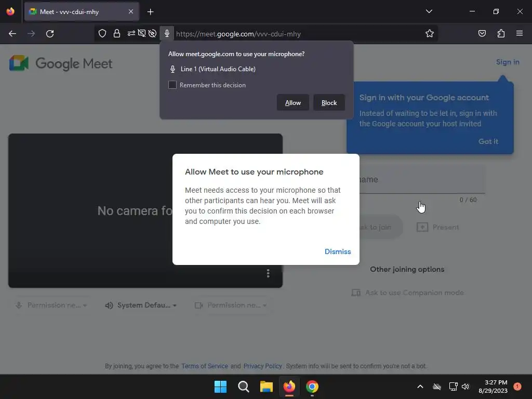Allow microphone access in Firefox prompt
The height and width of the screenshot is (399, 532).
(x=293, y=102)
